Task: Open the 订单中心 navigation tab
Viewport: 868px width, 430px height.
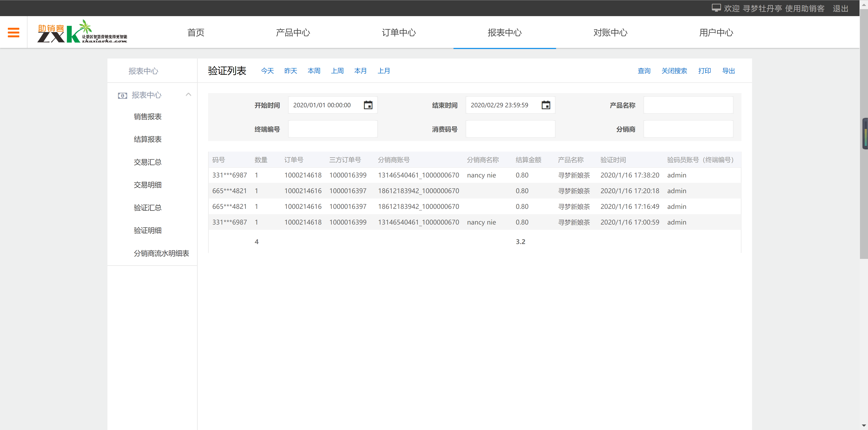Action: [399, 32]
